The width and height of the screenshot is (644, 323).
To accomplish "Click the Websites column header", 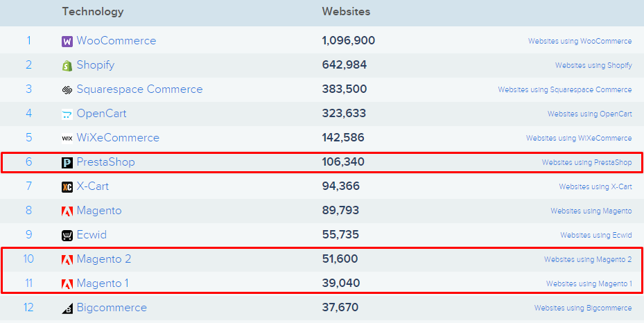I will pyautogui.click(x=346, y=12).
